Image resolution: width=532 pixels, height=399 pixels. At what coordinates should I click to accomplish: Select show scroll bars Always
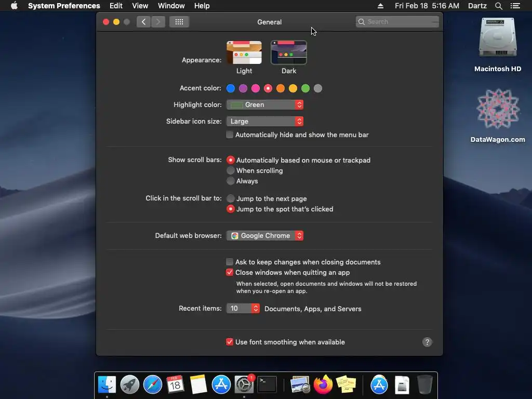coord(230,181)
